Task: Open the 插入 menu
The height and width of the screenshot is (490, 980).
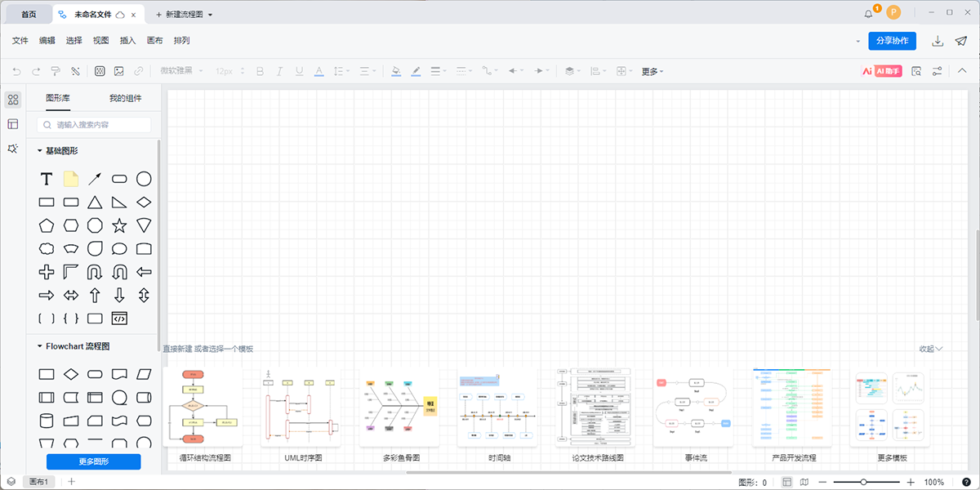Action: point(127,39)
